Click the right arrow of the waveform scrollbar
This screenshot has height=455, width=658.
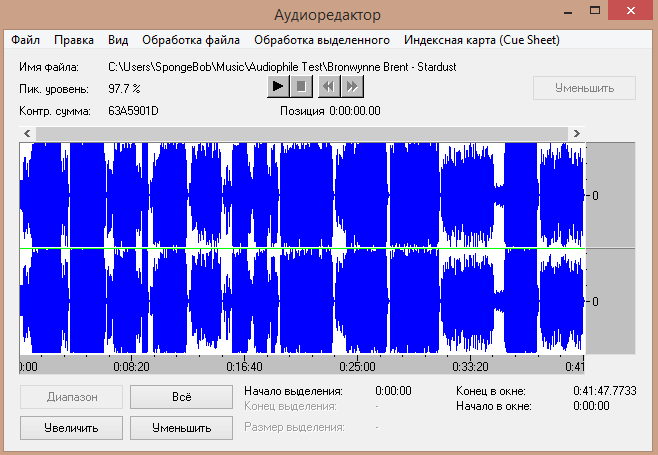577,133
